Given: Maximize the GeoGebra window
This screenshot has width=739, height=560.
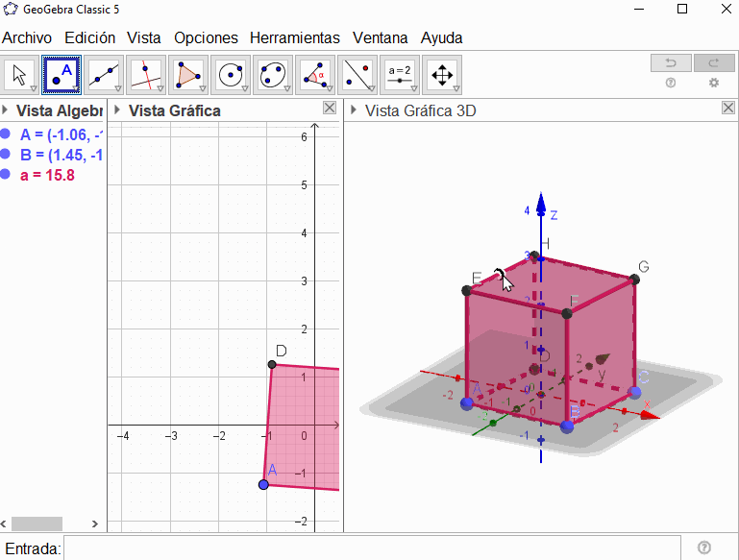Looking at the screenshot, I should click(682, 9).
